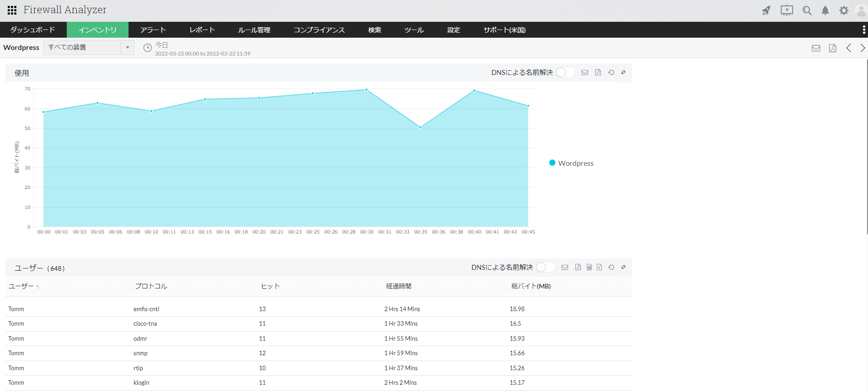Expand the vertical three-dot overflow menu

tap(863, 30)
